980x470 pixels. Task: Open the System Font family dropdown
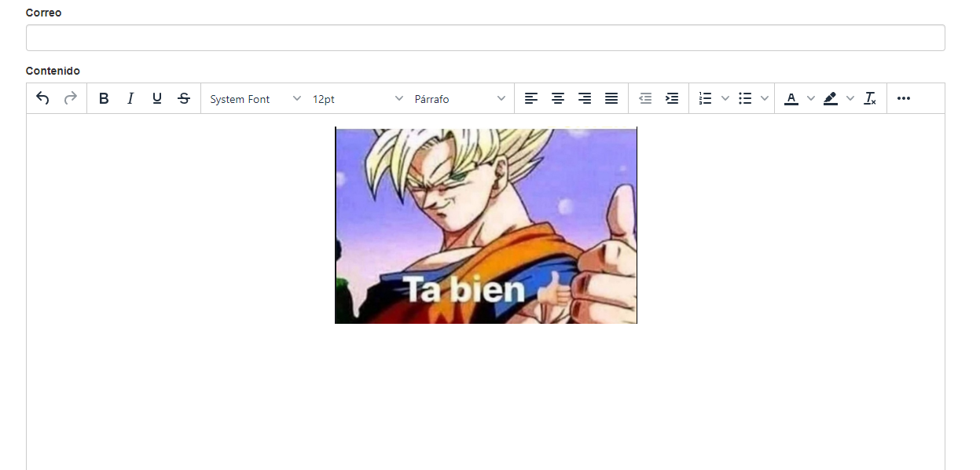point(255,99)
